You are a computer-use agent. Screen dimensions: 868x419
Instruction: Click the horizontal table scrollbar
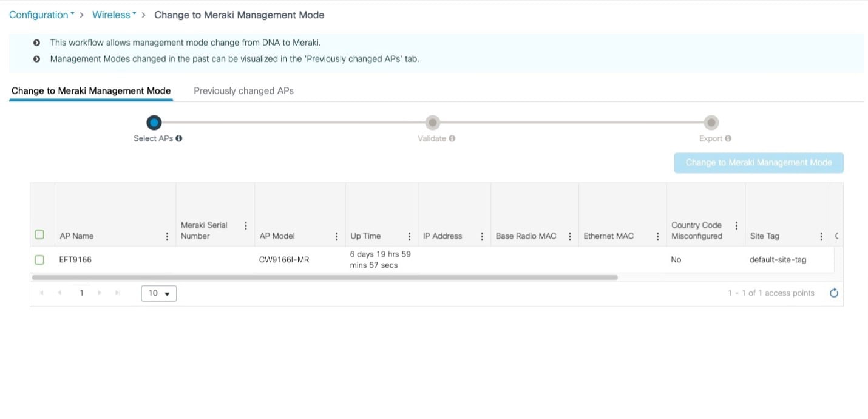tap(325, 278)
